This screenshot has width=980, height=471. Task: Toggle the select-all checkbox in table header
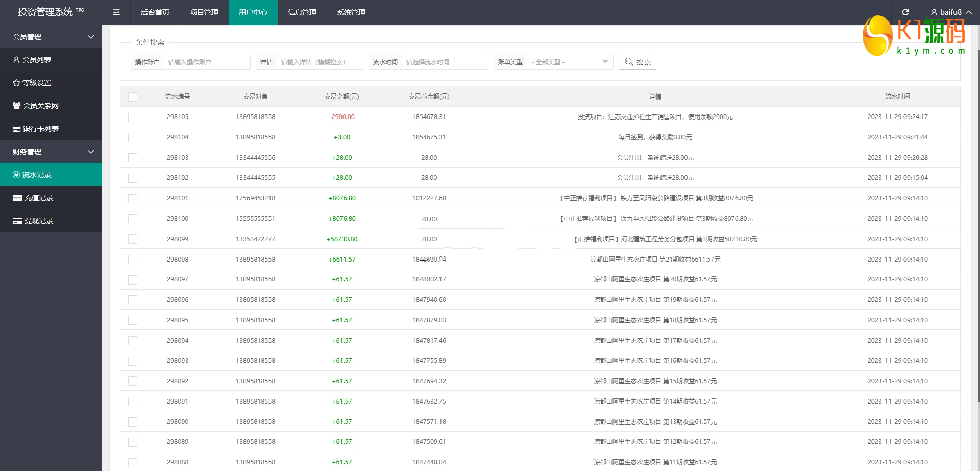(x=133, y=97)
